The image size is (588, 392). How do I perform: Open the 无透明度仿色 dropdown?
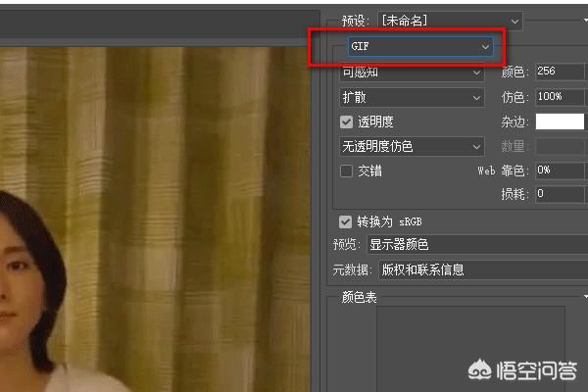point(412,146)
